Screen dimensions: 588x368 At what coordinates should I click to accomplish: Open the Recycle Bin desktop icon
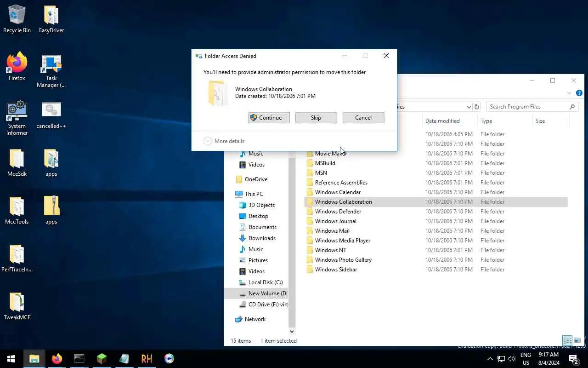tap(17, 19)
